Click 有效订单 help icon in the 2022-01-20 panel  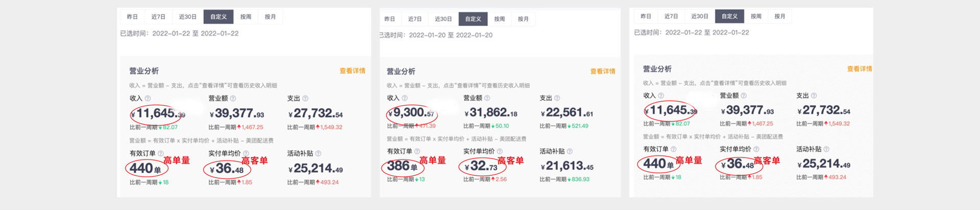(x=417, y=151)
